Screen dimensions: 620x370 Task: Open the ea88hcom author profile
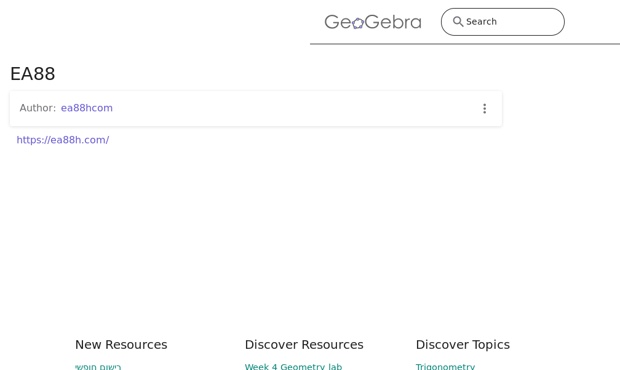(87, 108)
